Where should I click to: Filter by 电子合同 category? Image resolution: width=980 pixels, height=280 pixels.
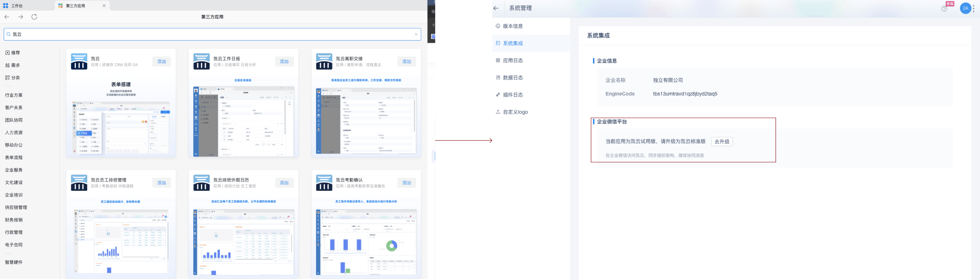tap(14, 245)
